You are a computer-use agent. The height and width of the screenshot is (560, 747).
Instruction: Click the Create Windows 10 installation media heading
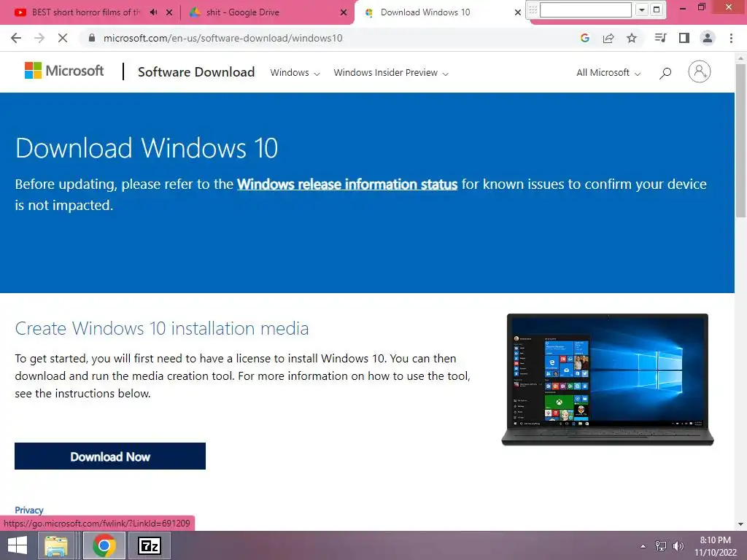(x=162, y=329)
